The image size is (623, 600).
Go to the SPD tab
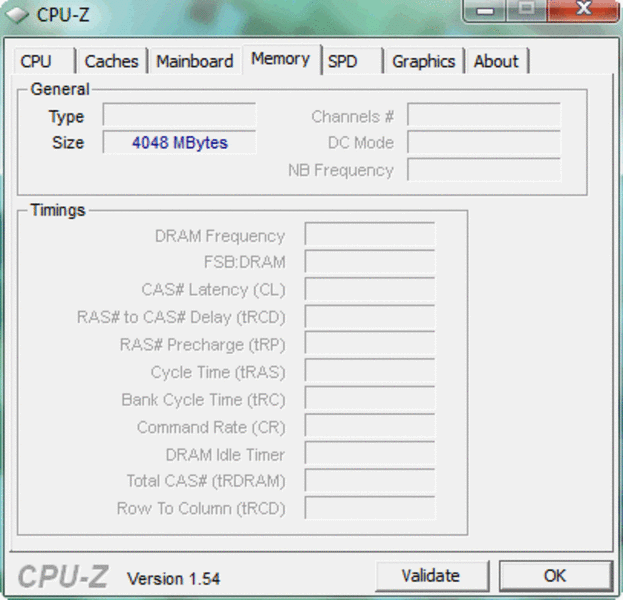tap(343, 61)
